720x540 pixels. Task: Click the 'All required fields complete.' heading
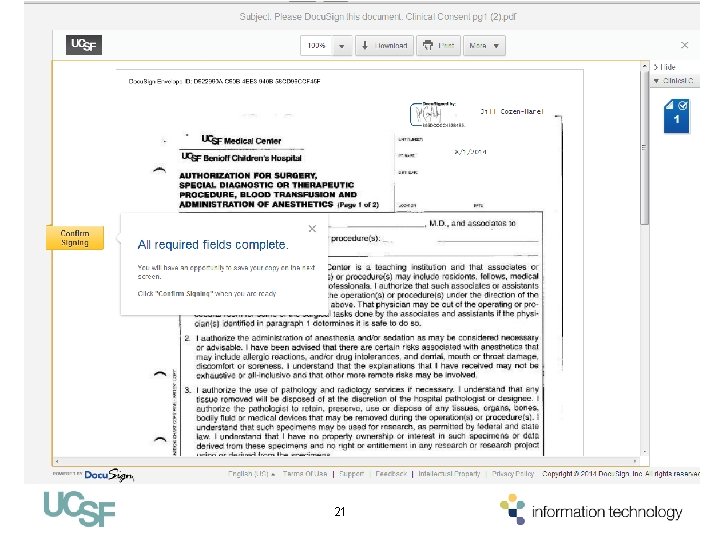(213, 245)
